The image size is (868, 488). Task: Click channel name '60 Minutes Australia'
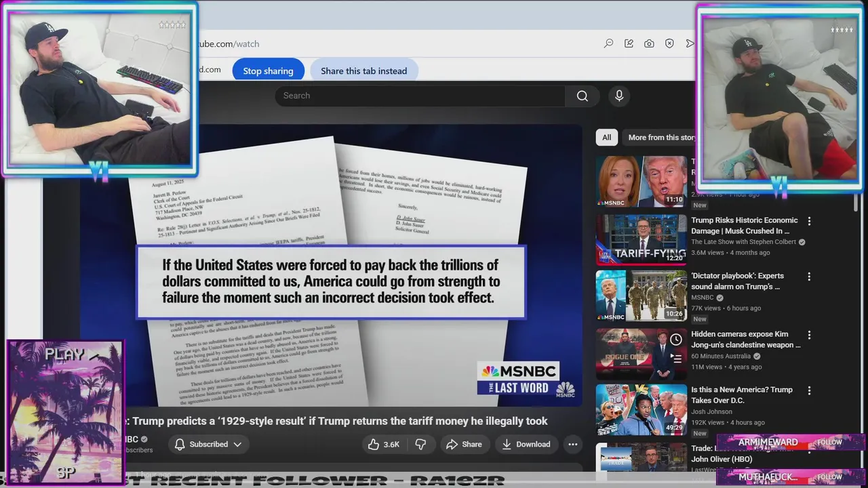coord(721,356)
